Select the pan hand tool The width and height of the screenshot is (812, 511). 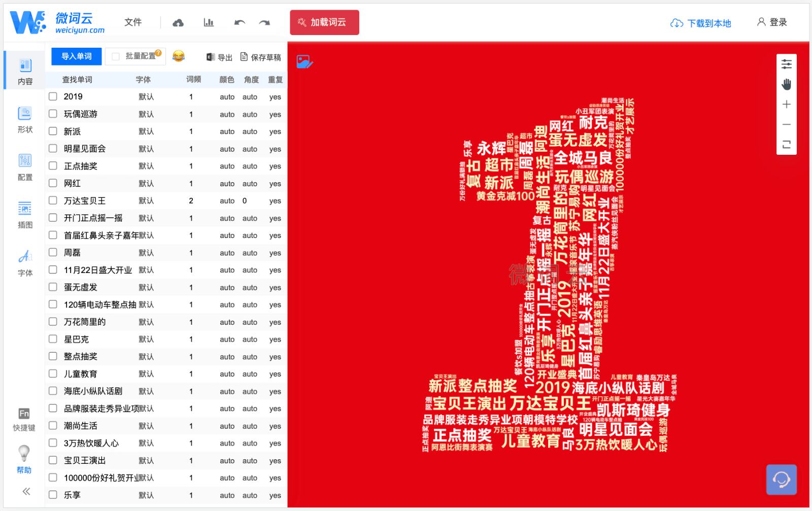click(x=786, y=84)
